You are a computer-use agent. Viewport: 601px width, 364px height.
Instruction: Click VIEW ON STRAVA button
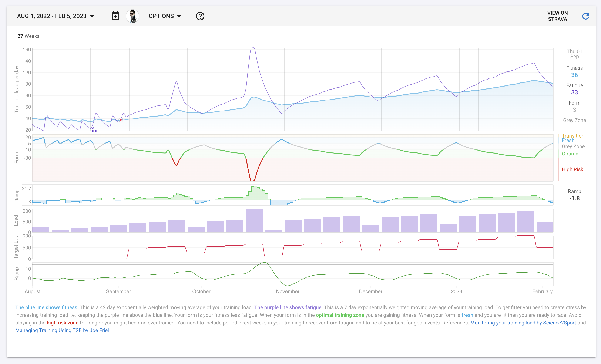[557, 16]
